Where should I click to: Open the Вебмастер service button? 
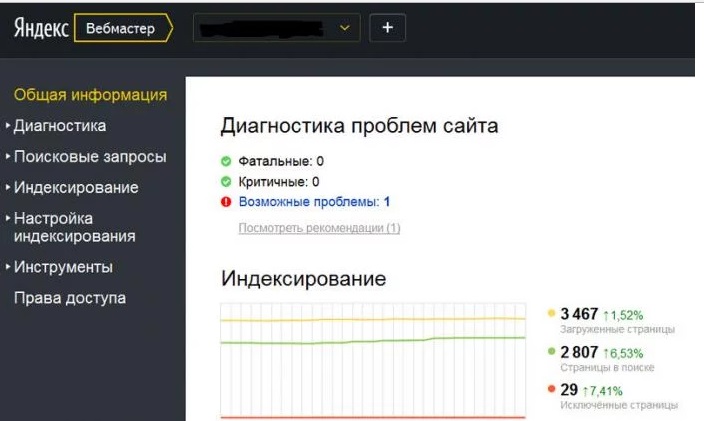click(x=123, y=28)
